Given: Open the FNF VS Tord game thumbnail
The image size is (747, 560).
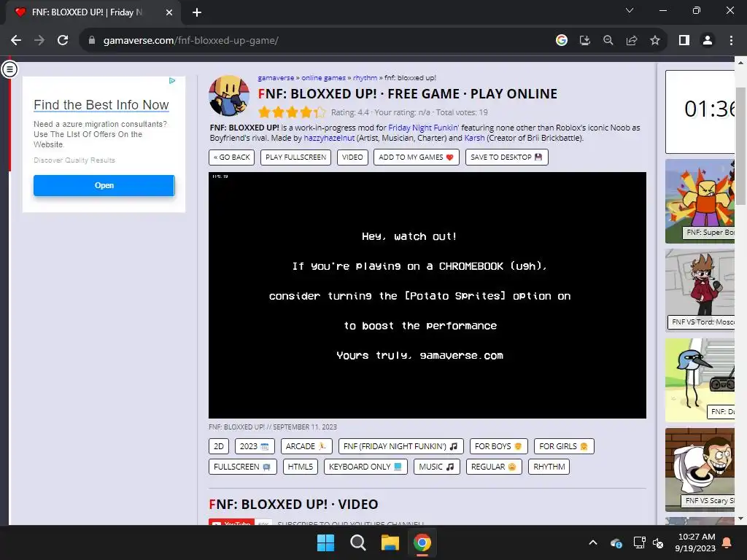Looking at the screenshot, I should (700, 290).
